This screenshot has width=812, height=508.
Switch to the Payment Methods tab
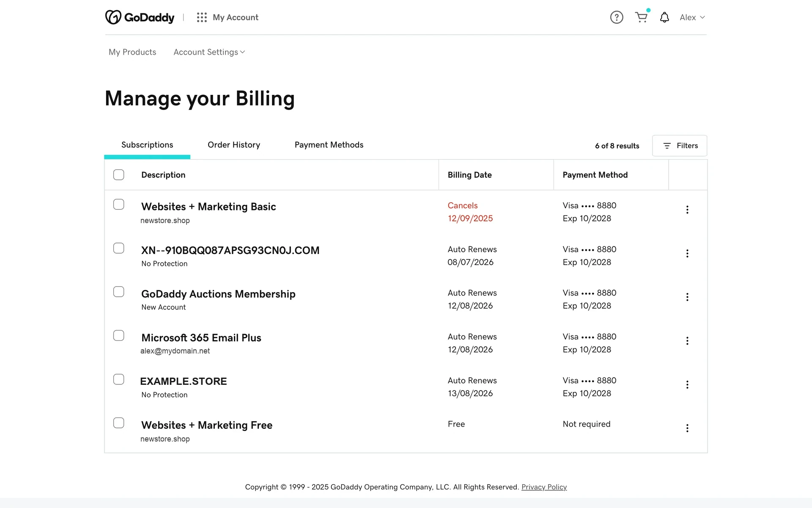(329, 145)
